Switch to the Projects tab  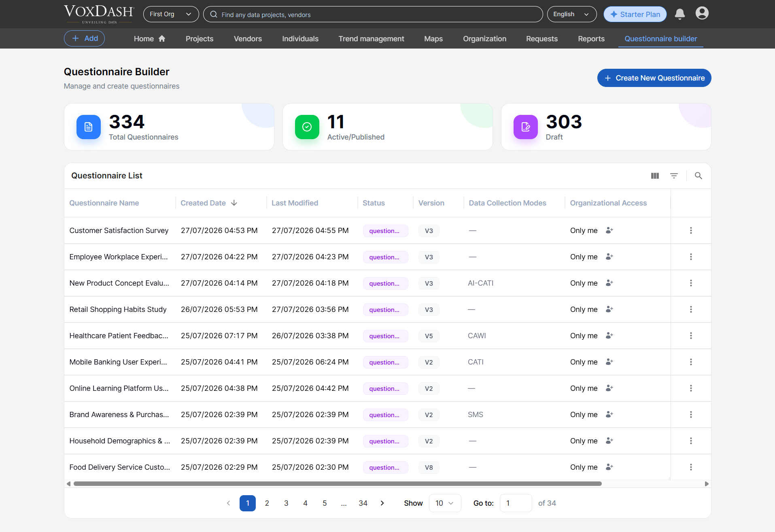[200, 39]
